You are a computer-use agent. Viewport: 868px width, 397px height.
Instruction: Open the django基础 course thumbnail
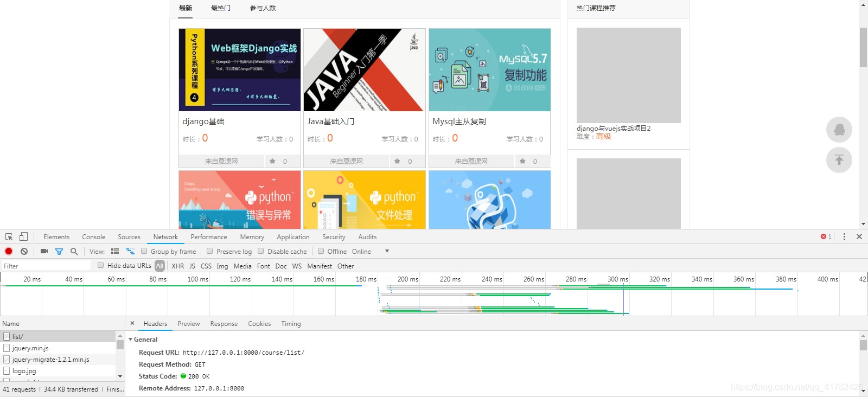pos(240,70)
